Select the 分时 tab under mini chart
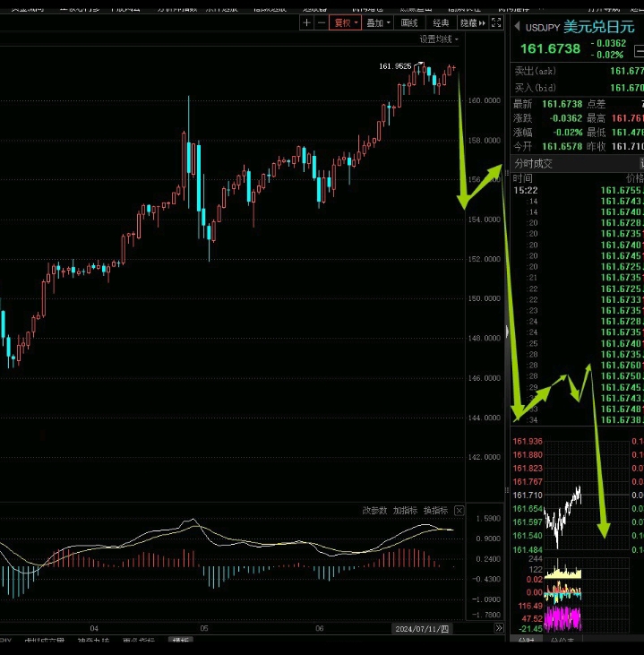 click(526, 641)
